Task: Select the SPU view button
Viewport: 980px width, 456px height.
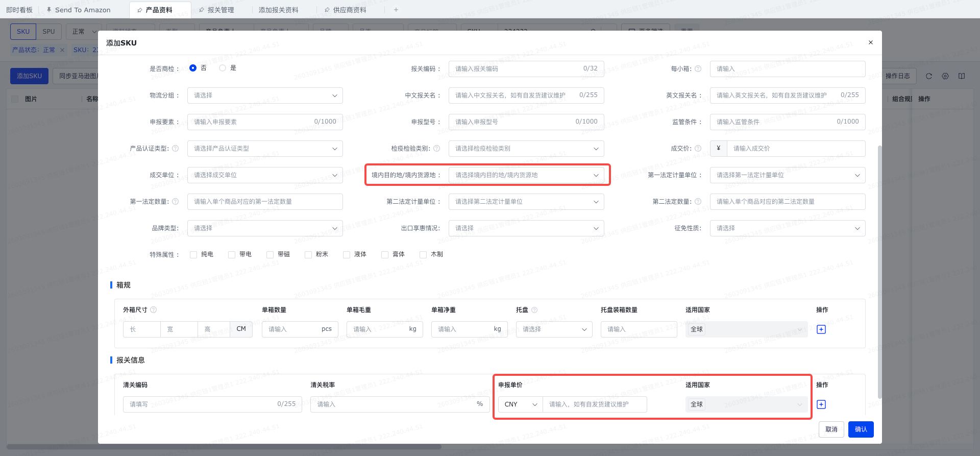Action: coord(49,32)
